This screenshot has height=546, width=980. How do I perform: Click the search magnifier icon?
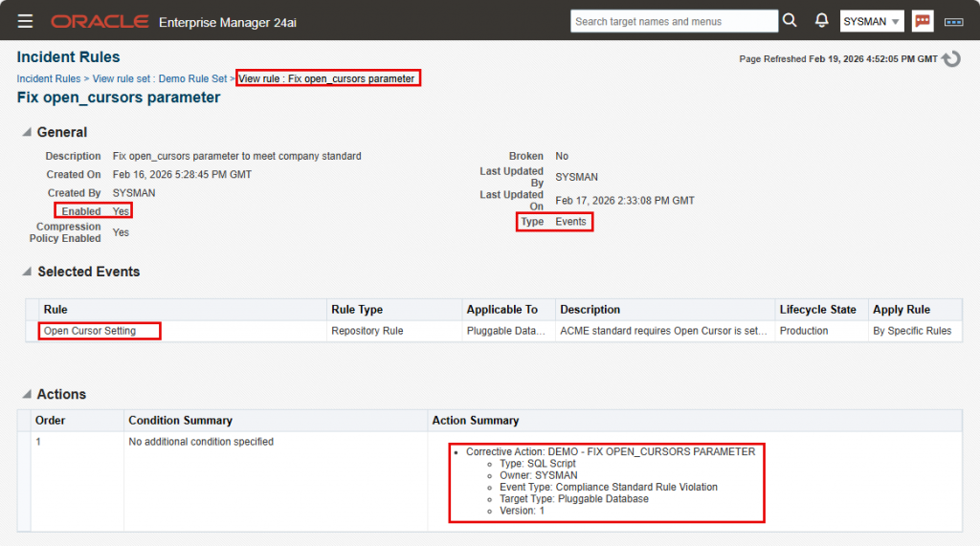[x=790, y=21]
